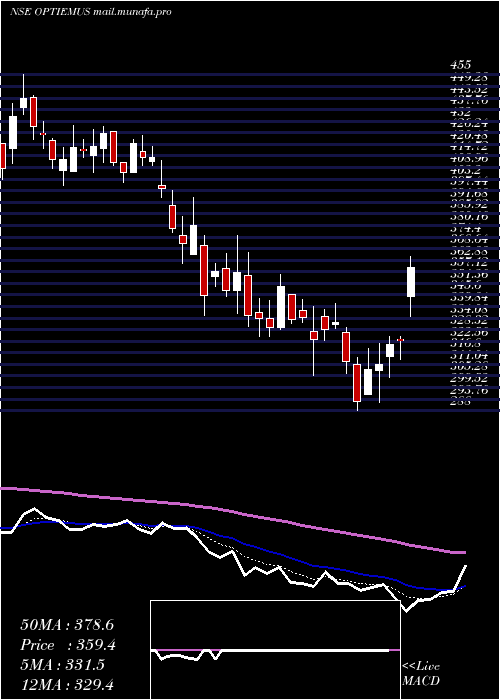Click the 5MA : 331.5 value
The width and height of the screenshot is (500, 700).
(x=62, y=665)
